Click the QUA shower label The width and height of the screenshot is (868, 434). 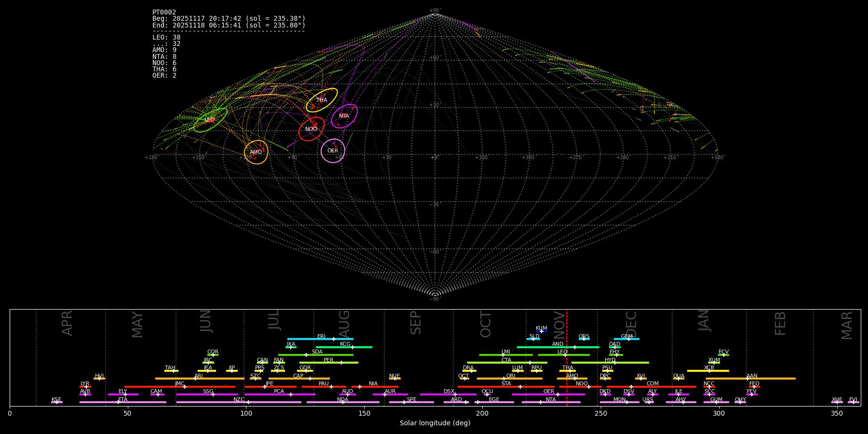point(678,376)
